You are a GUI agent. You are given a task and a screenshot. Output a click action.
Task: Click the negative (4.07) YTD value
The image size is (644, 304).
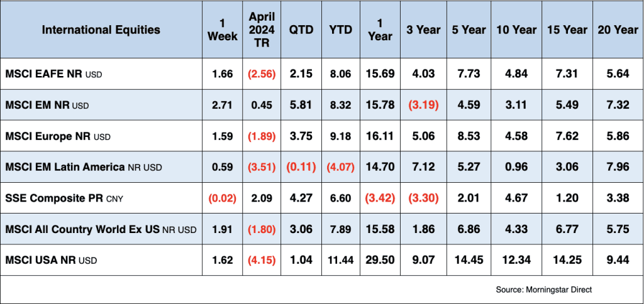(340, 166)
